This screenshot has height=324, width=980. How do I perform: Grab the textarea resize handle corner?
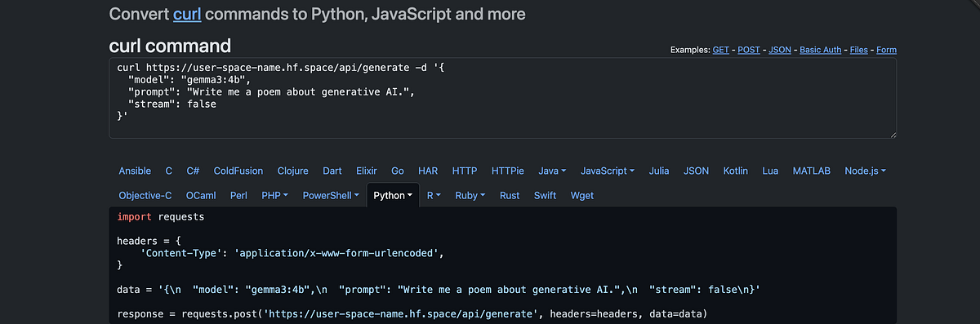[x=893, y=135]
